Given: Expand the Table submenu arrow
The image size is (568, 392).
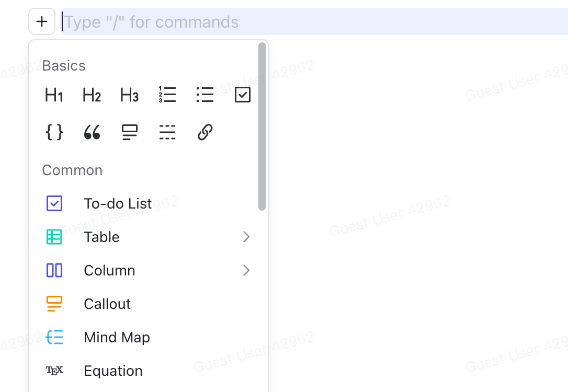Looking at the screenshot, I should click(x=246, y=237).
